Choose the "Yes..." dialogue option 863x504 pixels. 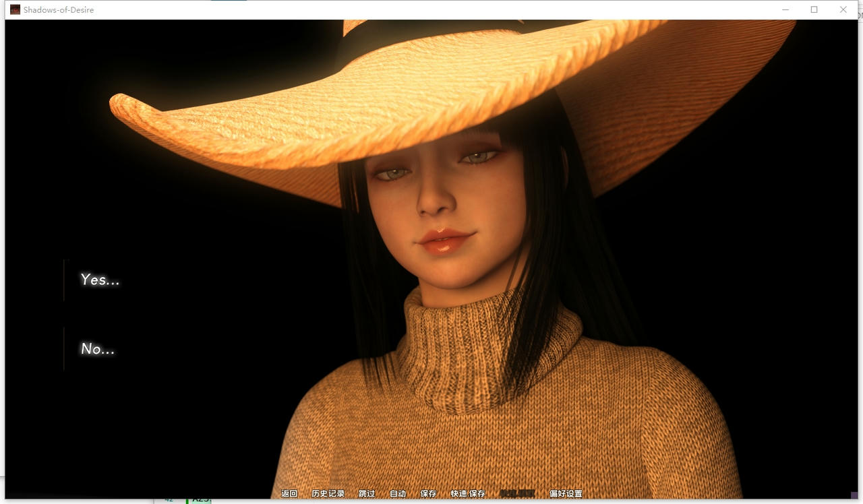pyautogui.click(x=99, y=280)
